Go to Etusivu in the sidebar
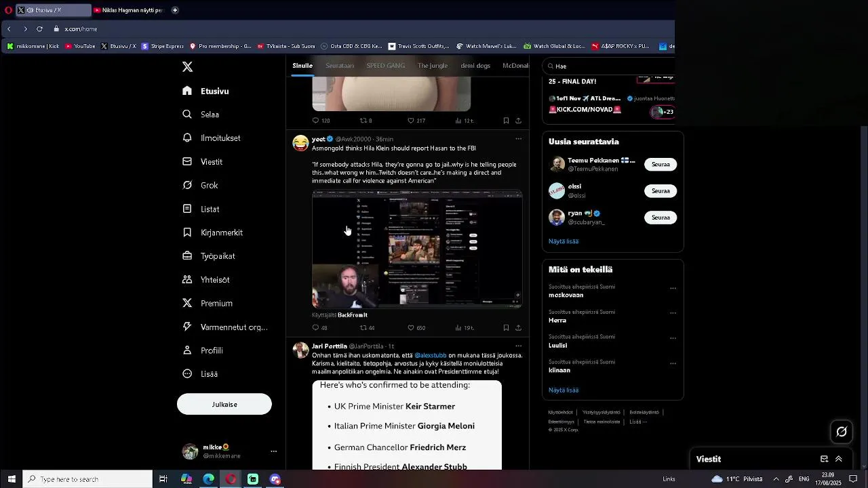This screenshot has height=488, width=868. coord(206,91)
